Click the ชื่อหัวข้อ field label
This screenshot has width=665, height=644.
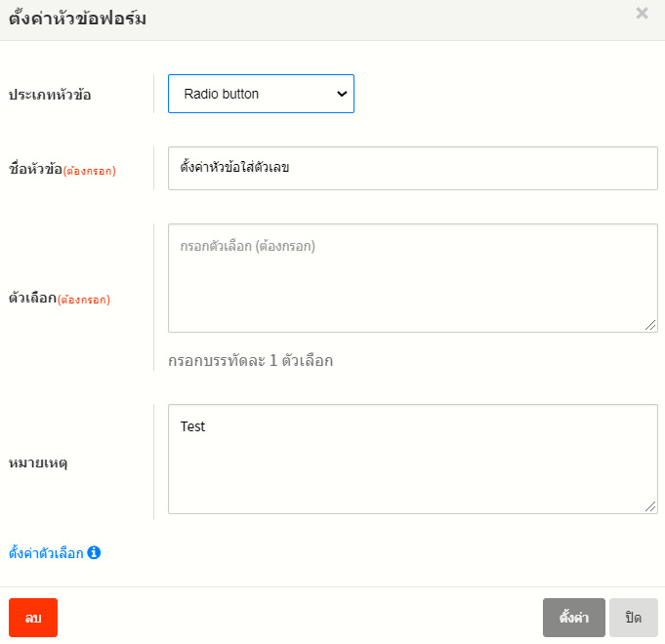35,170
